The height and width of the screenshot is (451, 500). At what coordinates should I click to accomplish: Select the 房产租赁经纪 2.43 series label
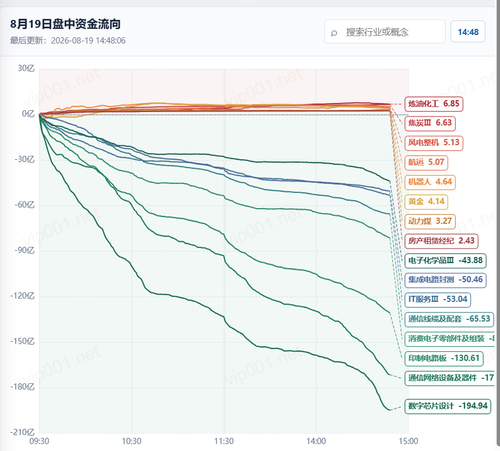(441, 241)
